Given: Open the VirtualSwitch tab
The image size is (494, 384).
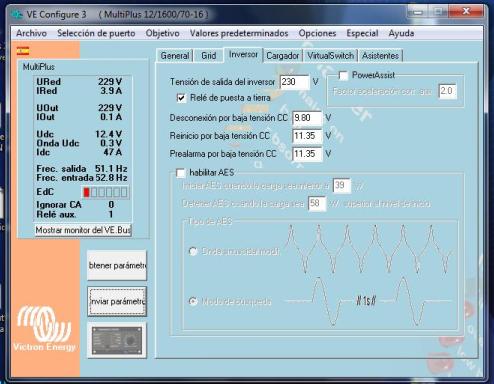Looking at the screenshot, I should (330, 56).
